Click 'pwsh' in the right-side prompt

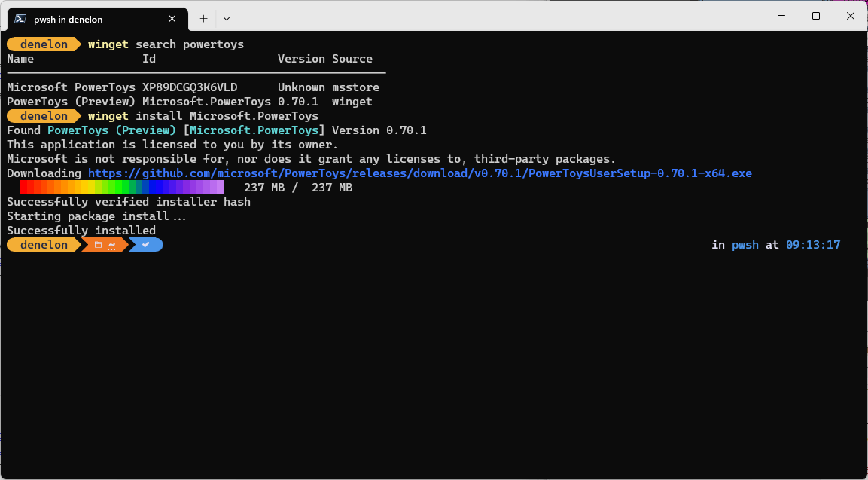click(x=745, y=244)
